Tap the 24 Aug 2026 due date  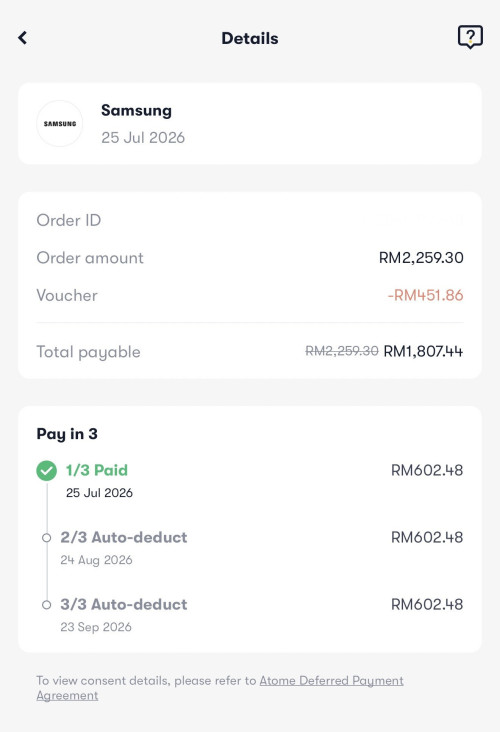pos(96,560)
